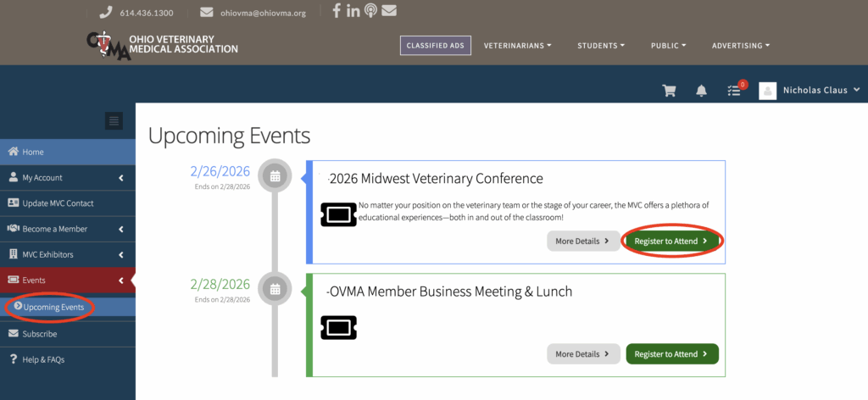Open the podcast icon in top bar
Viewport: 868px width, 400px height.
click(370, 11)
